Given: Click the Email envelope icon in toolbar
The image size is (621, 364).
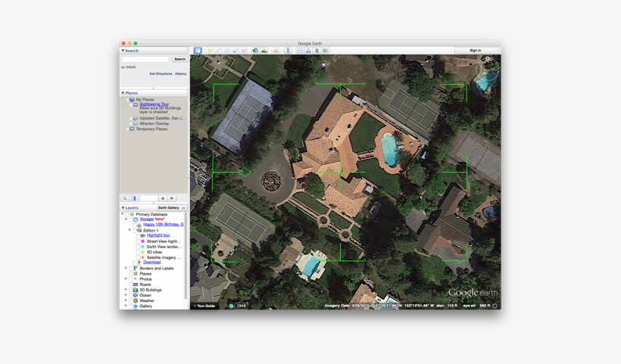Looking at the screenshot, I should coord(300,51).
